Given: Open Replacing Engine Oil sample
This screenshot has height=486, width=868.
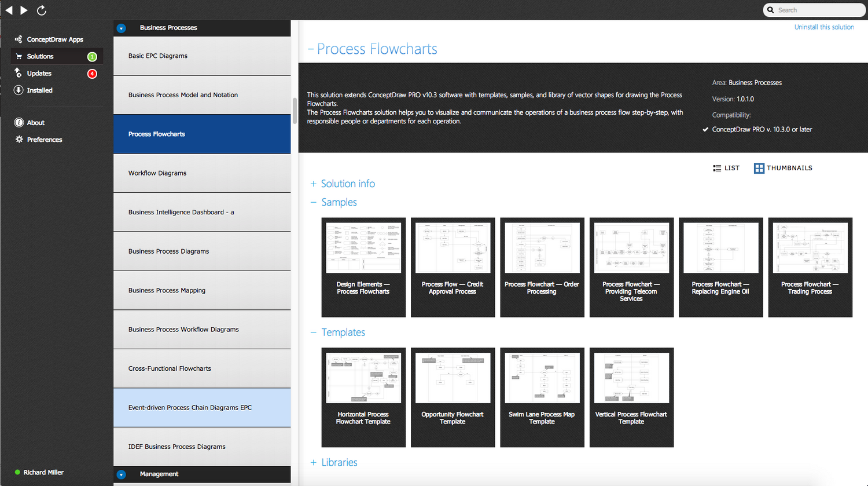Looking at the screenshot, I should tap(721, 268).
